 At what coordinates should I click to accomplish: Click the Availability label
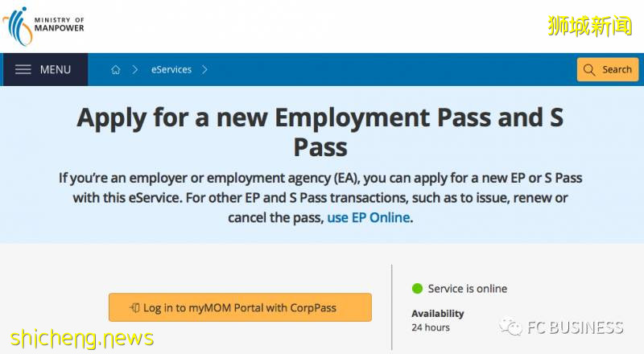438,313
